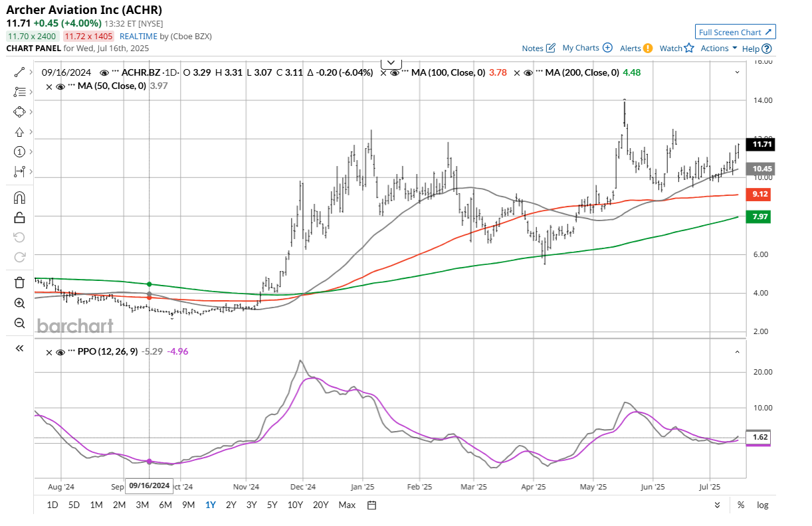Screen dimensions: 812x526
Task: Switch to the 1D time range
Action: click(x=52, y=505)
